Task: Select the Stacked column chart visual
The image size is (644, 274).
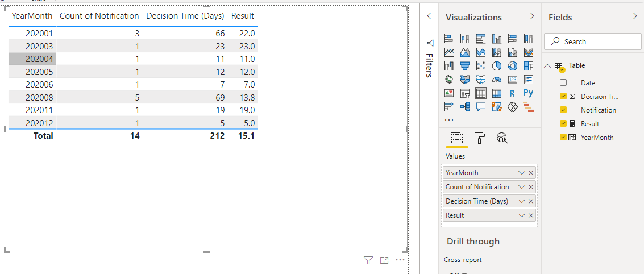Action: [x=464, y=39]
